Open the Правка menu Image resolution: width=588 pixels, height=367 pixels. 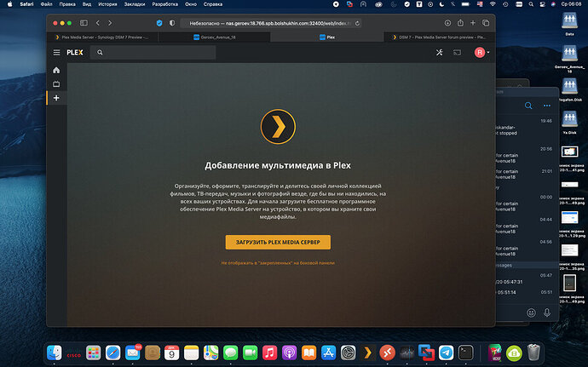[x=67, y=4]
